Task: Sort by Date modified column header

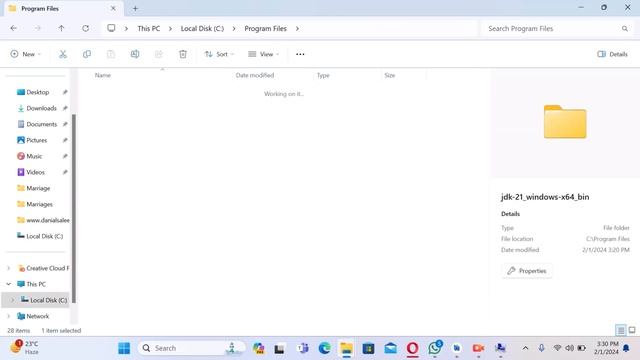Action: [255, 75]
